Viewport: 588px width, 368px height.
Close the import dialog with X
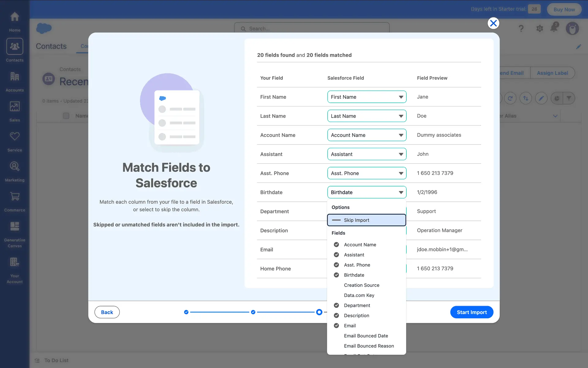pyautogui.click(x=493, y=23)
